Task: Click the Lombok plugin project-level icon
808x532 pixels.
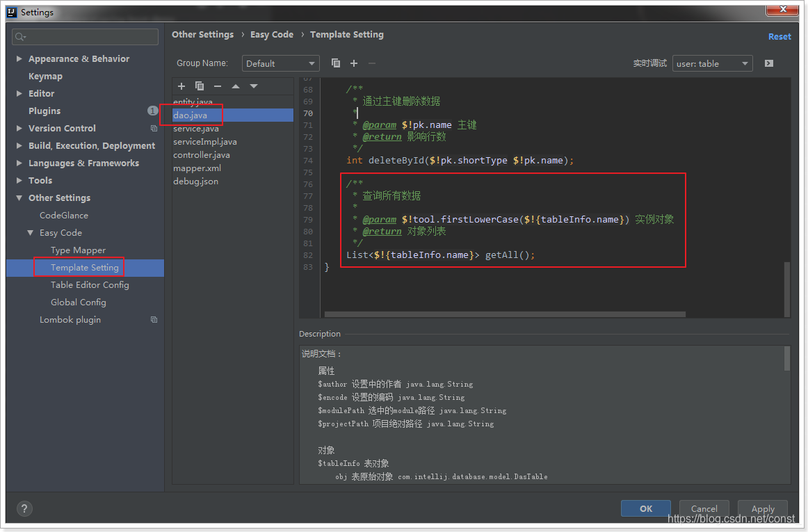Action: pos(154,320)
